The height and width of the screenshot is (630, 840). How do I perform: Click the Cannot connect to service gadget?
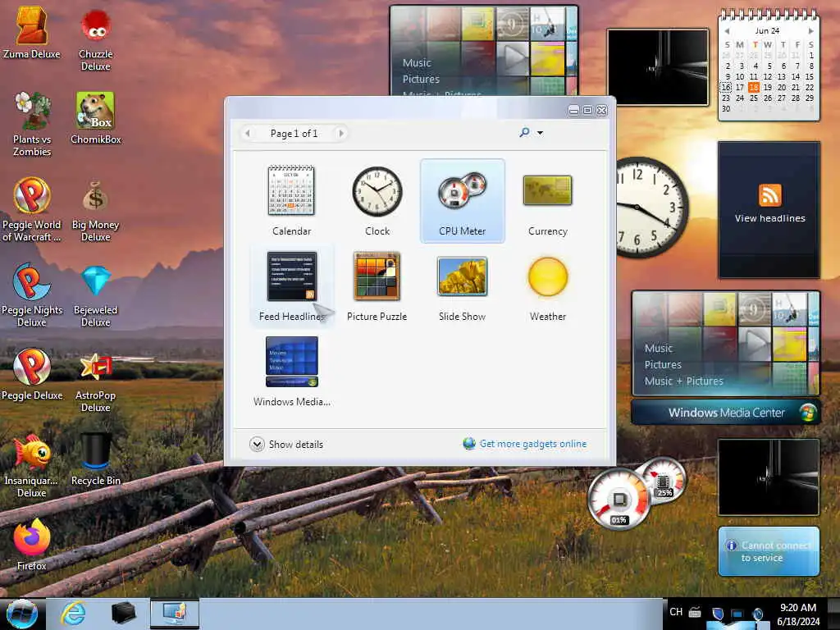[769, 551]
